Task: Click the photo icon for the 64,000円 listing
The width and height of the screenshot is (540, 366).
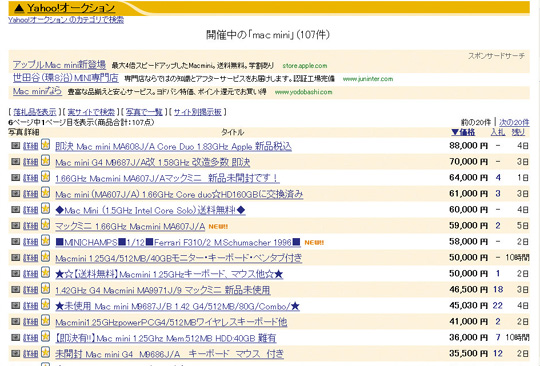Action: coord(15,178)
